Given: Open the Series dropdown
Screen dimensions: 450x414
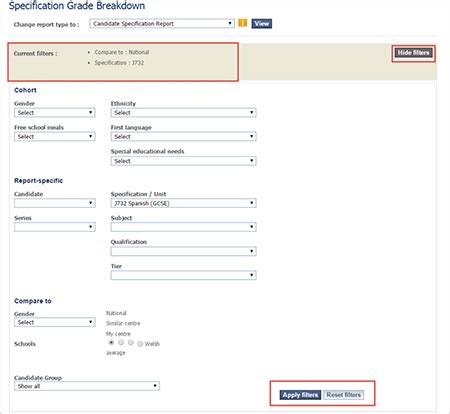Looking at the screenshot, I should tap(55, 227).
